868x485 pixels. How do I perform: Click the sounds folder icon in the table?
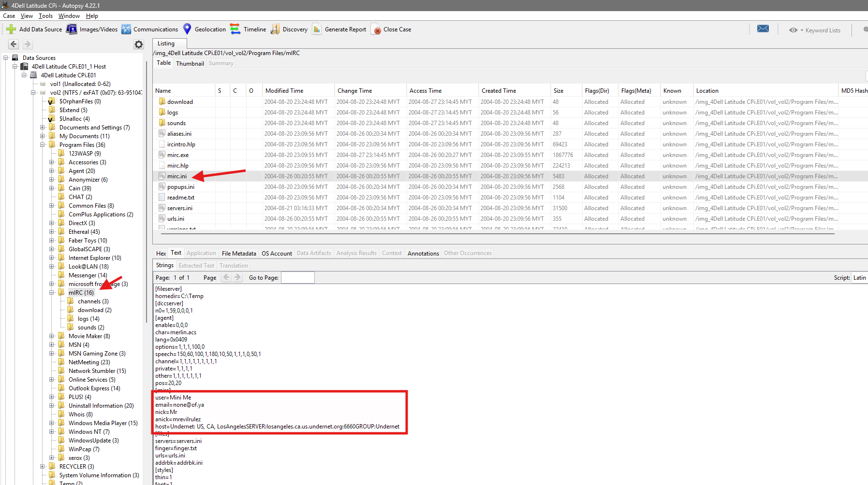click(x=162, y=123)
